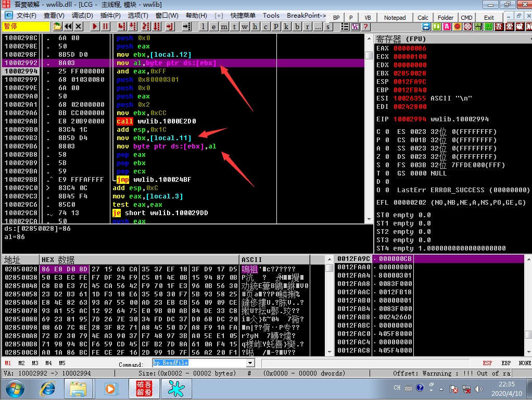Image resolution: width=532 pixels, height=400 pixels.
Task: Click the close program X toolbar icon
Action: [x=79, y=27]
